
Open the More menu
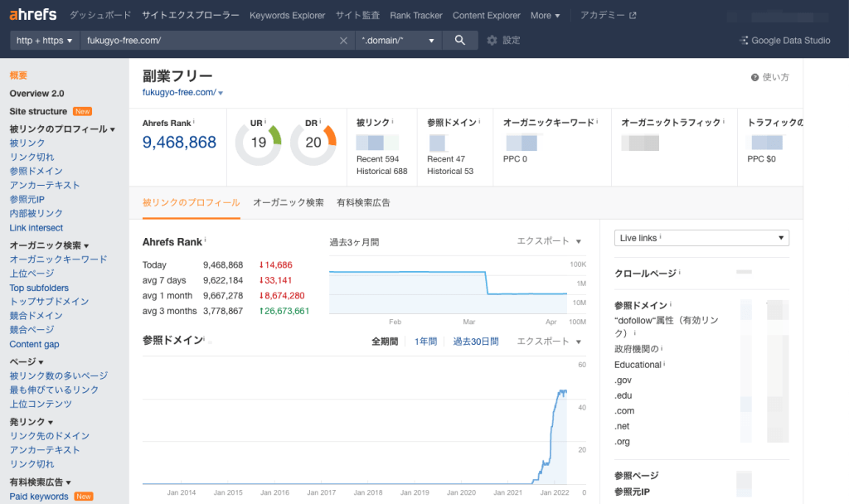545,16
